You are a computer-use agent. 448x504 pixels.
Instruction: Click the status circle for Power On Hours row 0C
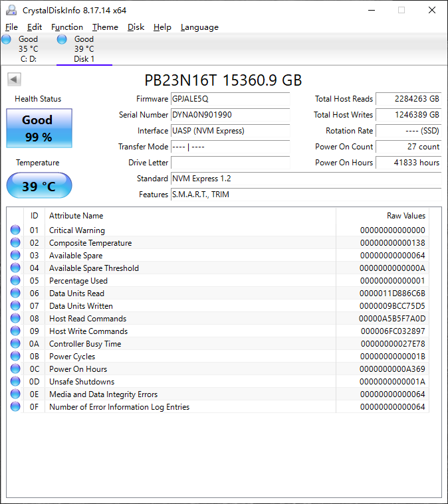[15, 369]
